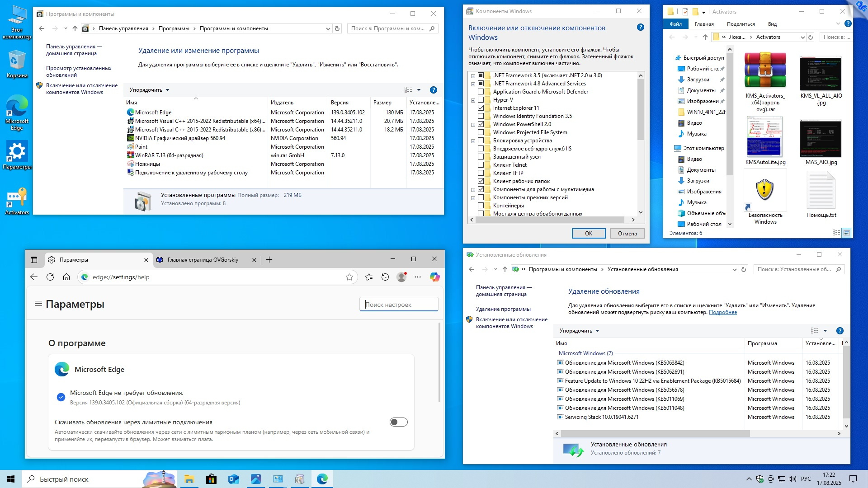Click the Edge home button icon
This screenshot has width=868, height=488.
tap(66, 277)
